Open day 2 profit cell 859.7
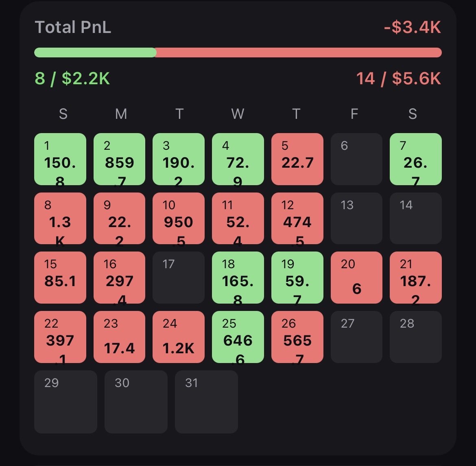 coord(119,159)
